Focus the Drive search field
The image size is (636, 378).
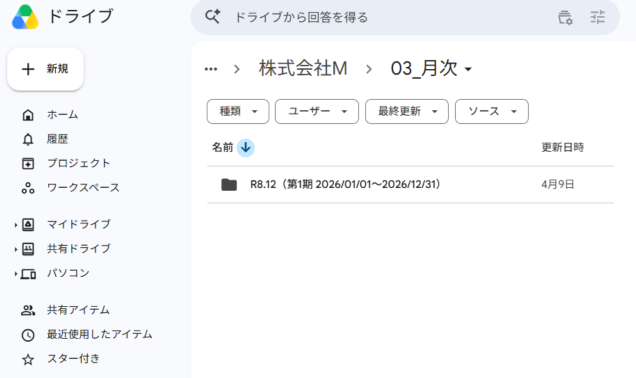[x=301, y=17]
